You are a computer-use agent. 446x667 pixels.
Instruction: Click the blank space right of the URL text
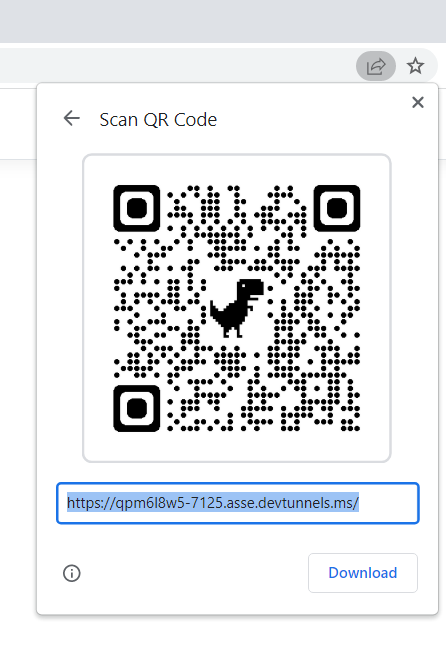click(388, 503)
